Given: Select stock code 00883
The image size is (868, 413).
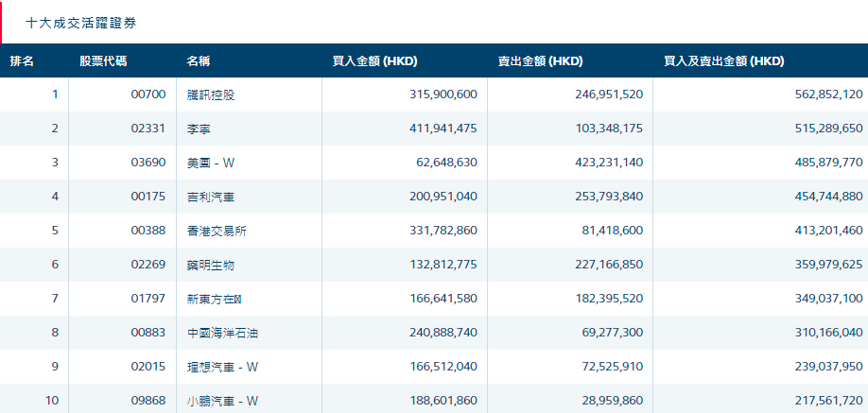Looking at the screenshot, I should point(148,333).
